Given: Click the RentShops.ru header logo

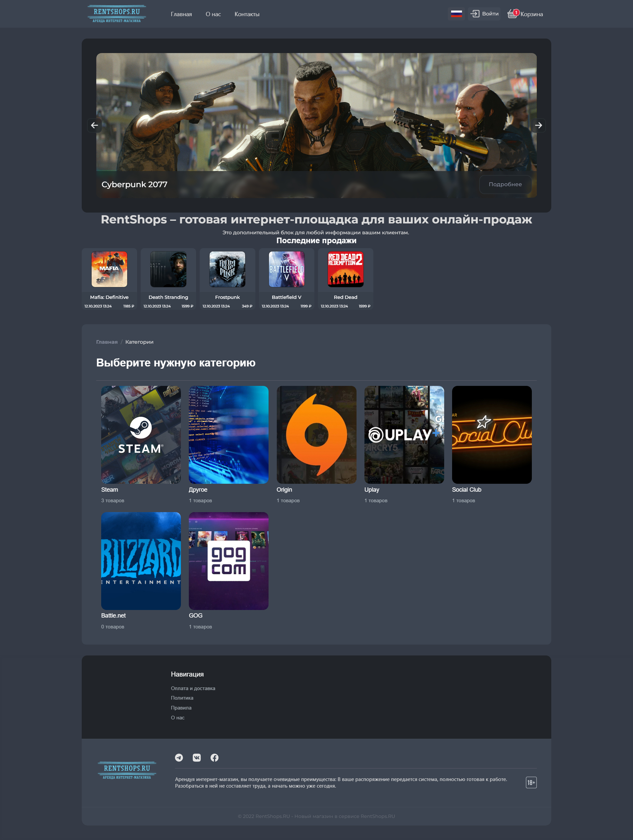Looking at the screenshot, I should [117, 14].
